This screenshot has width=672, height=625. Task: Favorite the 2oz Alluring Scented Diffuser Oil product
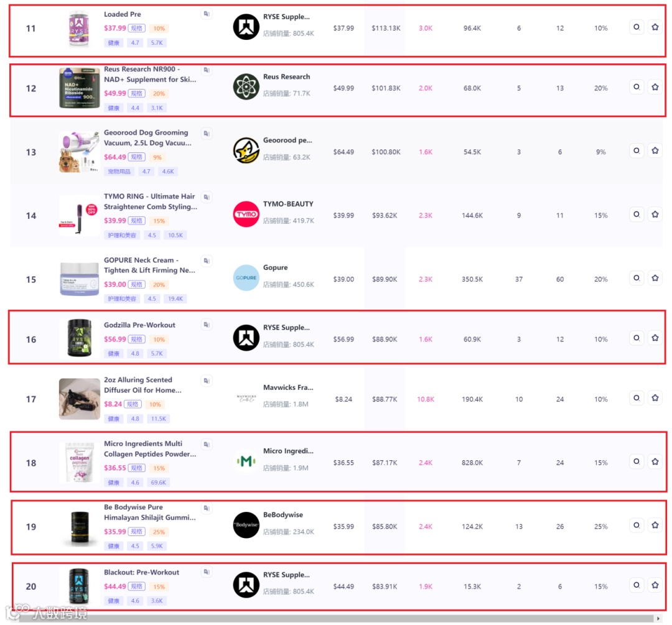tap(655, 399)
